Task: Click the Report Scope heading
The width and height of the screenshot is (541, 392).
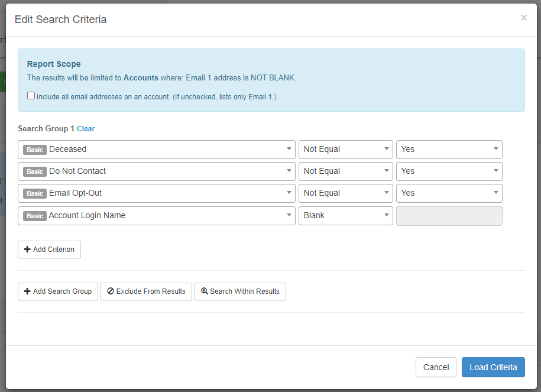Action: [x=54, y=64]
